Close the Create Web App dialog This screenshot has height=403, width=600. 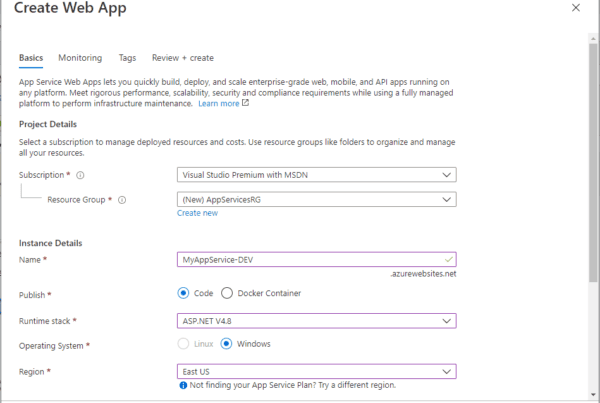coord(576,8)
